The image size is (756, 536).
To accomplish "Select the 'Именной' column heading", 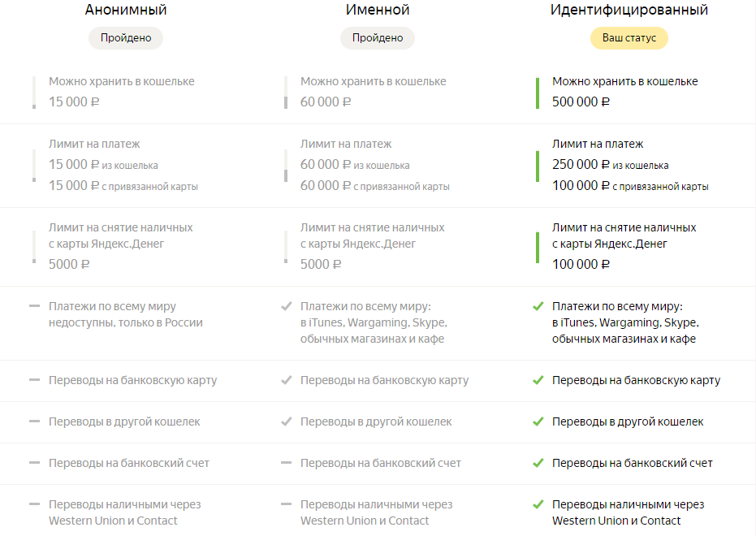I will tap(378, 10).
